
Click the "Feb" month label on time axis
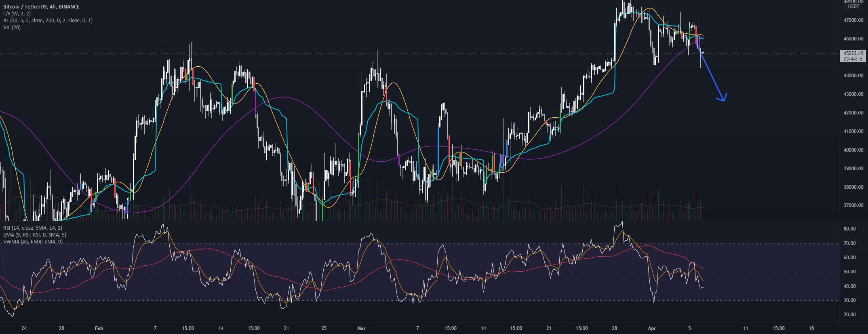coord(99,328)
